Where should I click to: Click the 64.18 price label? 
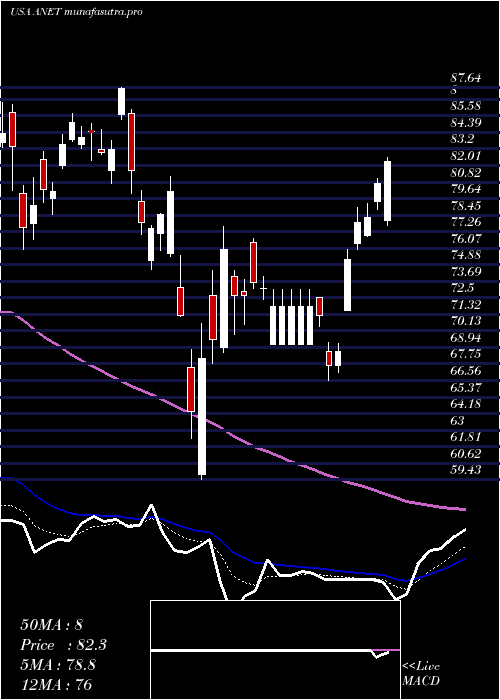(466, 404)
